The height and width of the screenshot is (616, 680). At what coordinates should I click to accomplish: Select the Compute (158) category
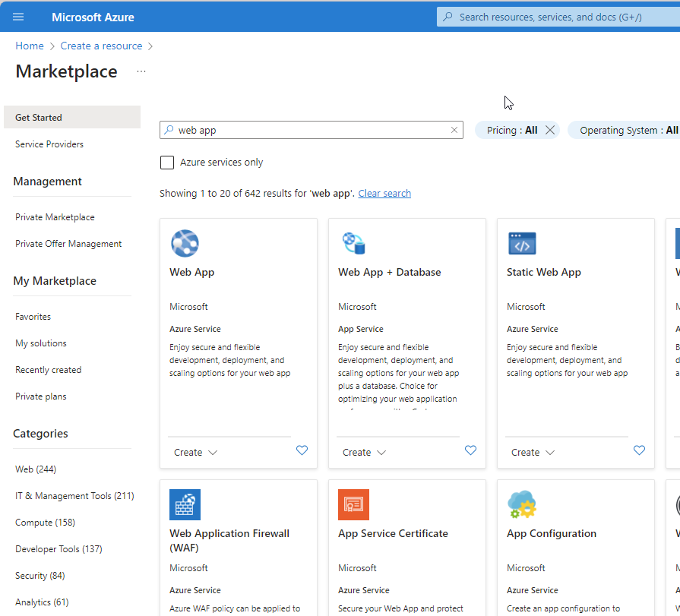tap(45, 523)
